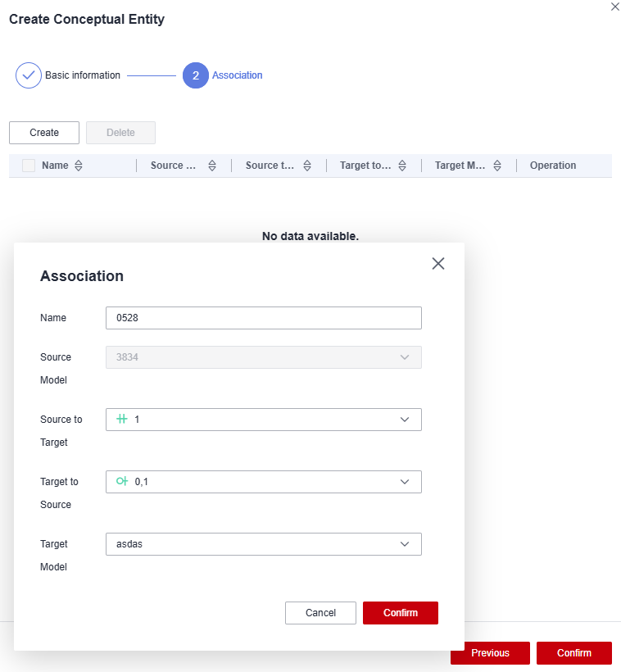Click the Name column header text
621x672 pixels.
coord(55,166)
